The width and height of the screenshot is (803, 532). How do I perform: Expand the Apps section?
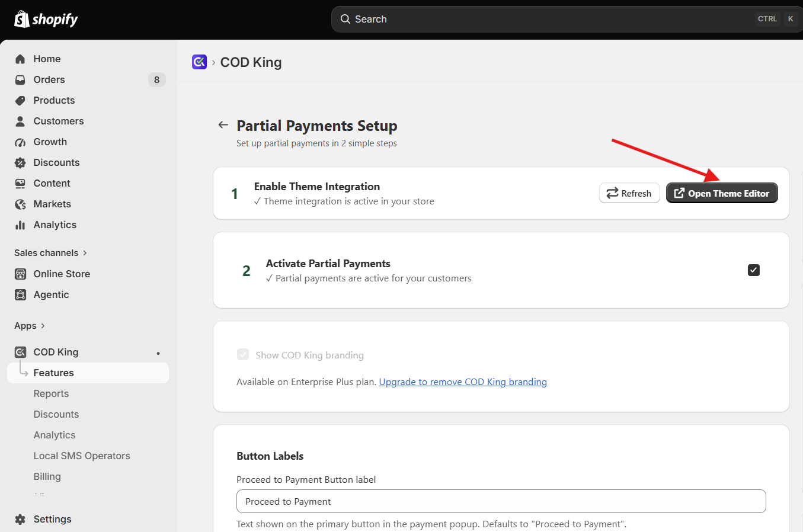click(x=30, y=325)
